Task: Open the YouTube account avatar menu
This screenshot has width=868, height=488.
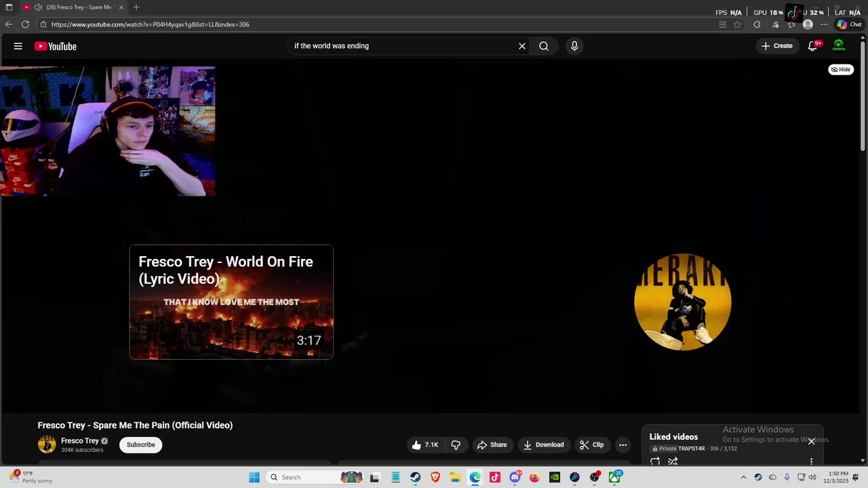Action: coord(839,46)
